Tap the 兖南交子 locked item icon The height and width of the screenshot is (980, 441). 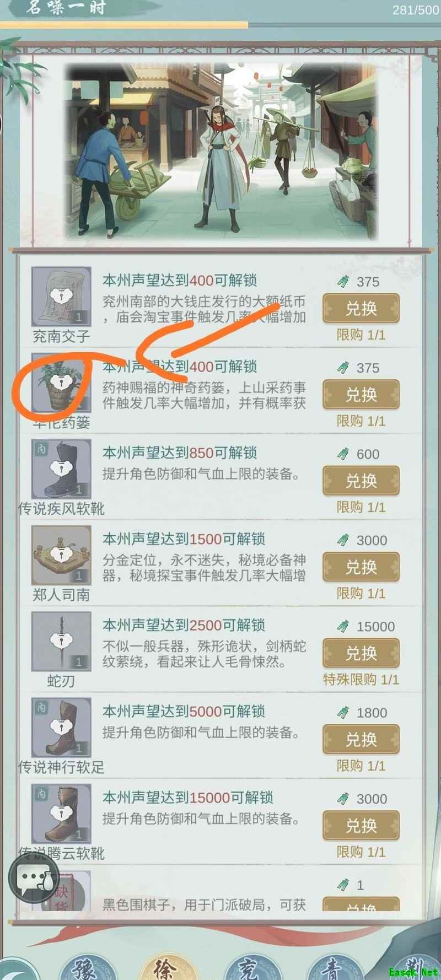tap(61, 297)
